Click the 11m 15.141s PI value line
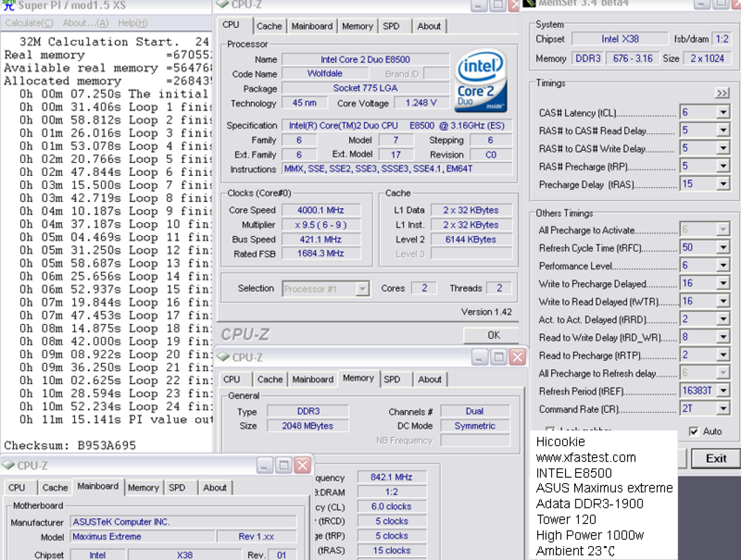The height and width of the screenshot is (560, 741). (116, 419)
